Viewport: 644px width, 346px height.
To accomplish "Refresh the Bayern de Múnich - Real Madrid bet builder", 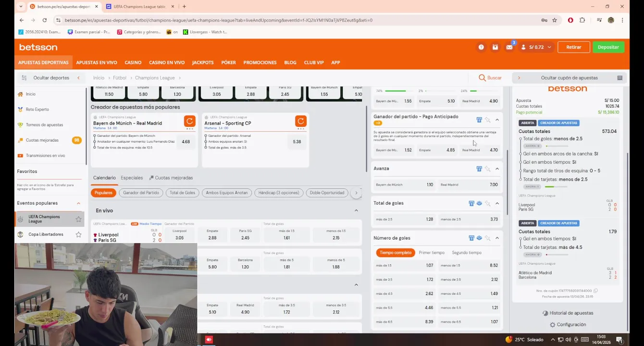I will click(x=189, y=121).
